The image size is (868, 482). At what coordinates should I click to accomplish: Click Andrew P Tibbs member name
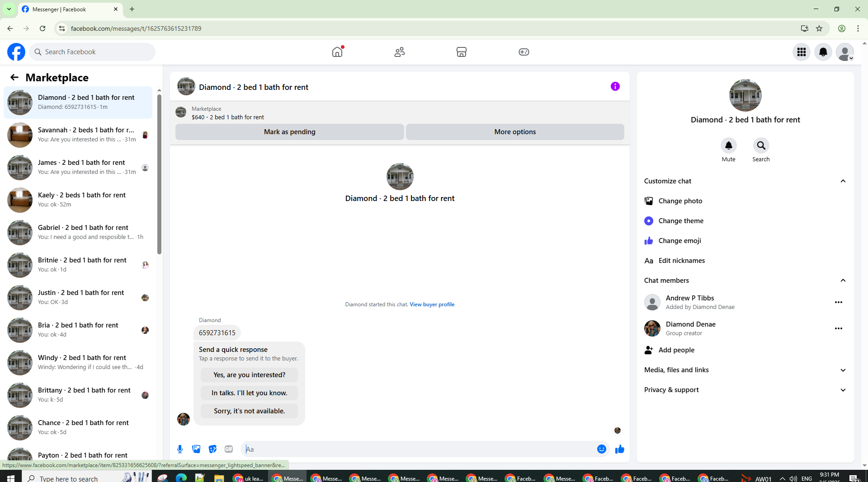(689, 298)
